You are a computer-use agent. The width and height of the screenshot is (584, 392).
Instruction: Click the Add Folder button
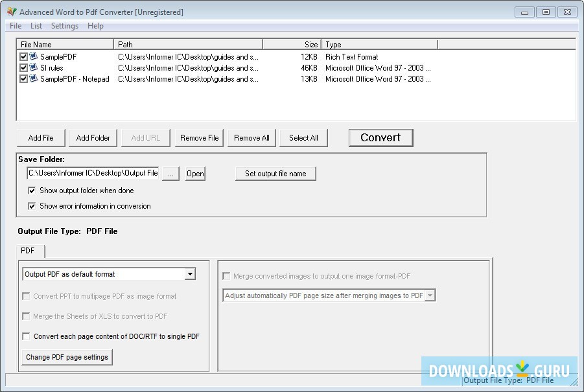coord(93,138)
